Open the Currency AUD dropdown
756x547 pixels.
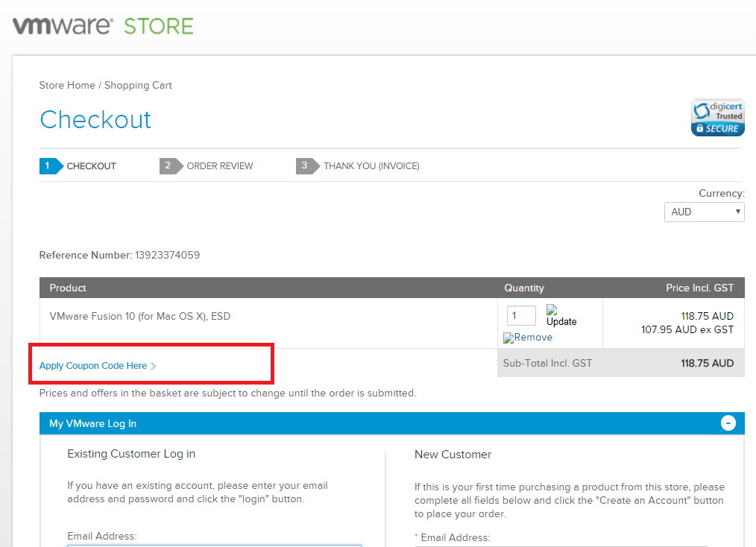click(704, 212)
